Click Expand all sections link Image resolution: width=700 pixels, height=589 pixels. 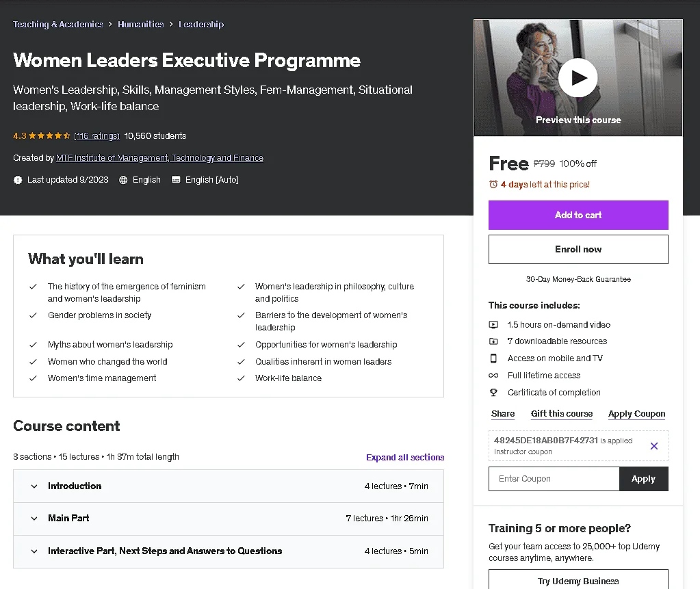point(405,458)
